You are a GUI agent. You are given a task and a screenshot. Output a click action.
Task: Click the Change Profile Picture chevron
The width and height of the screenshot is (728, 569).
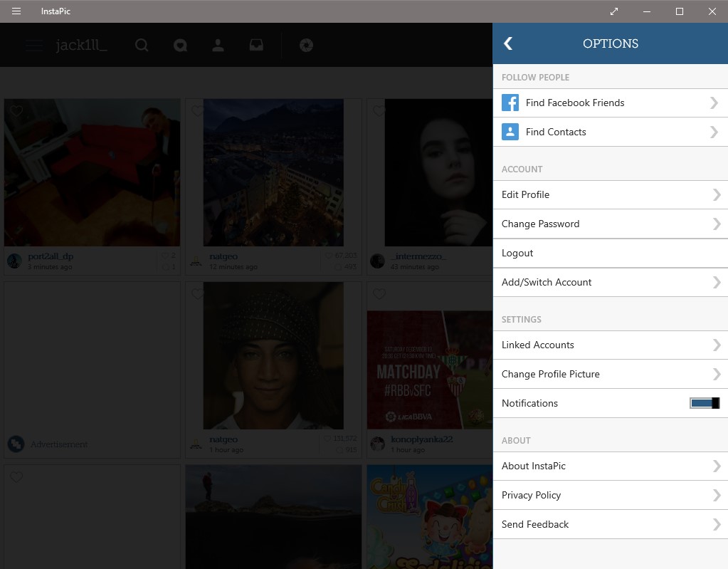tap(717, 375)
